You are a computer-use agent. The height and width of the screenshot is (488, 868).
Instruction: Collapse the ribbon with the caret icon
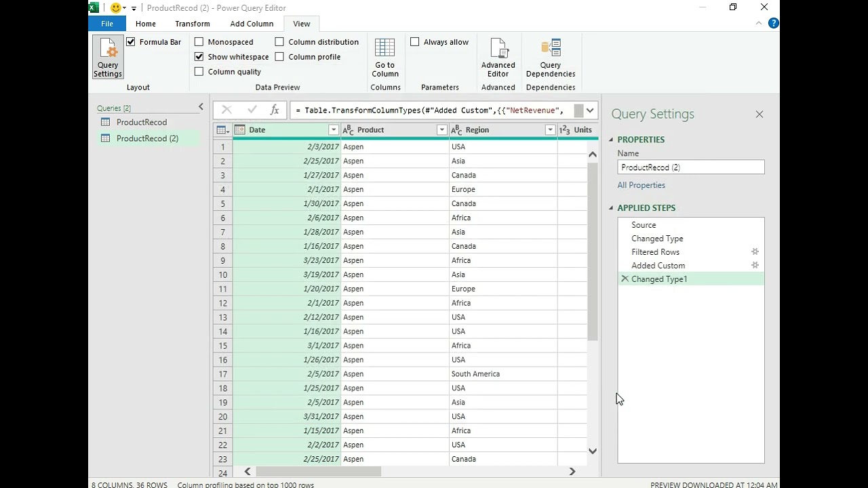point(759,23)
